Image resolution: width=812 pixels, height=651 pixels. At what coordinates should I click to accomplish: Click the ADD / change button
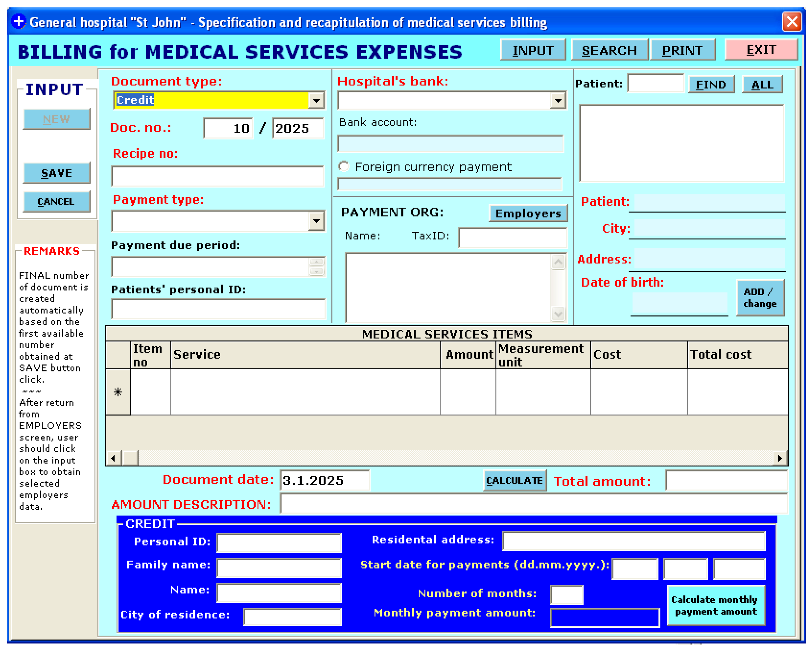coord(760,298)
